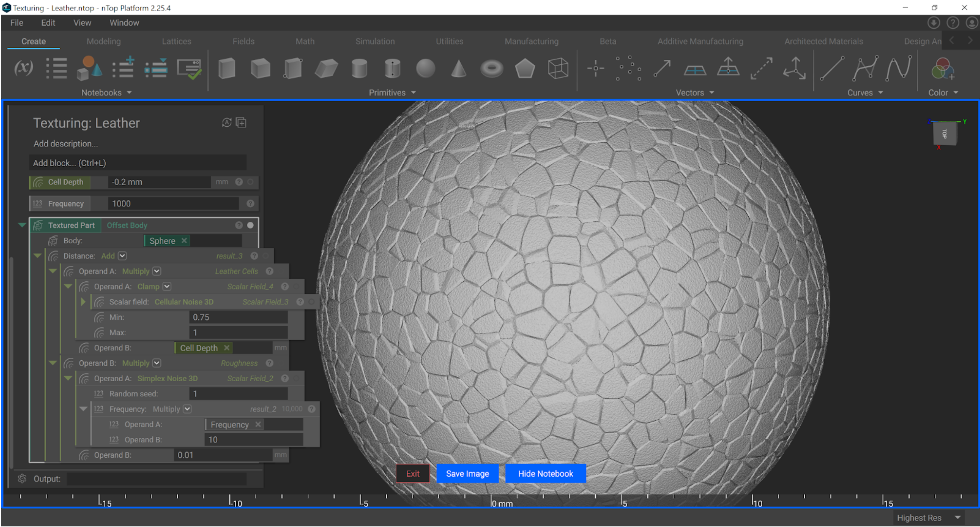Remove Frequency chip from Operand A
980x527 pixels.
[258, 424]
